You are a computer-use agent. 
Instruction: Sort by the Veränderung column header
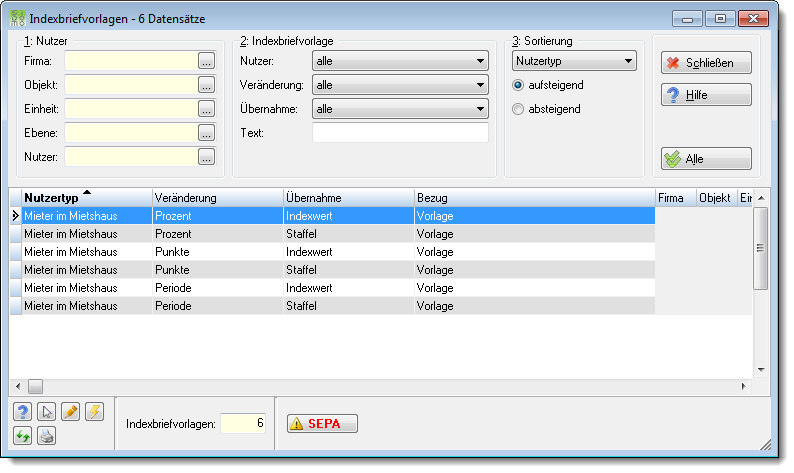pos(218,198)
